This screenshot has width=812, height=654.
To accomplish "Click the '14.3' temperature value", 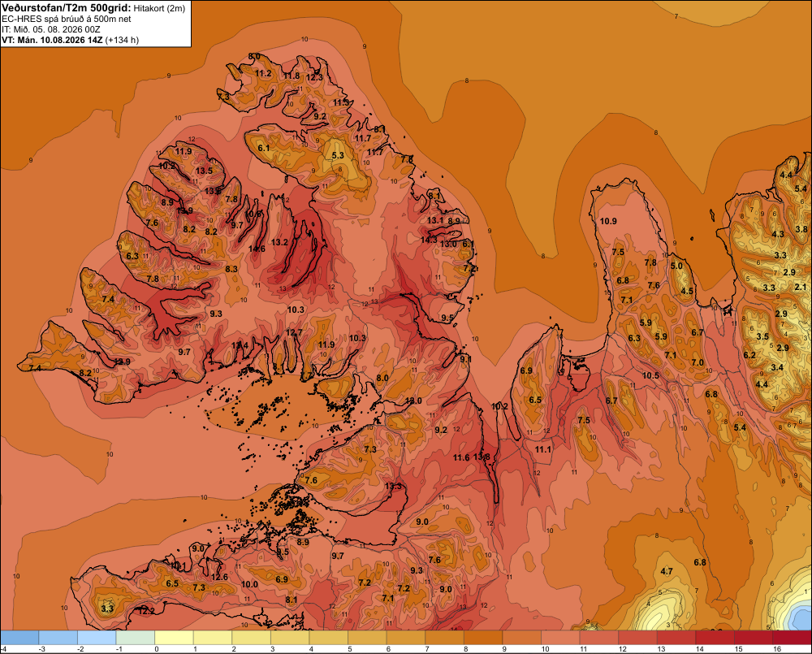I will [x=429, y=240].
